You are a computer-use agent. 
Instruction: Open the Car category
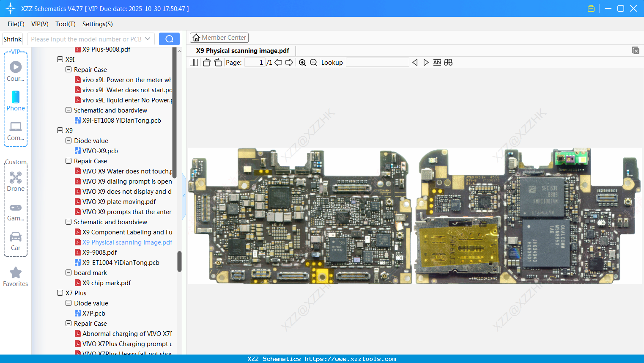(16, 241)
